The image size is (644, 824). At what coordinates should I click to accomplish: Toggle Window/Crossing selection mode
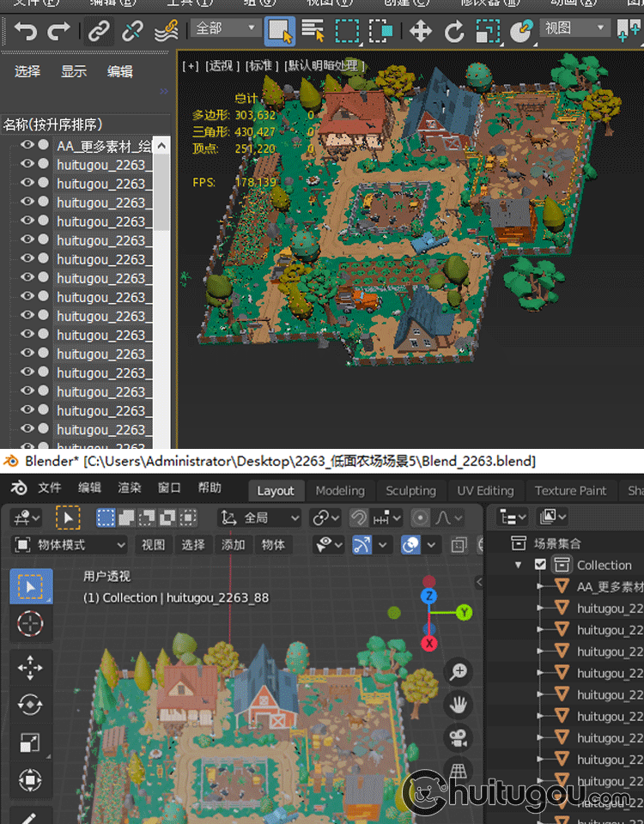381,31
